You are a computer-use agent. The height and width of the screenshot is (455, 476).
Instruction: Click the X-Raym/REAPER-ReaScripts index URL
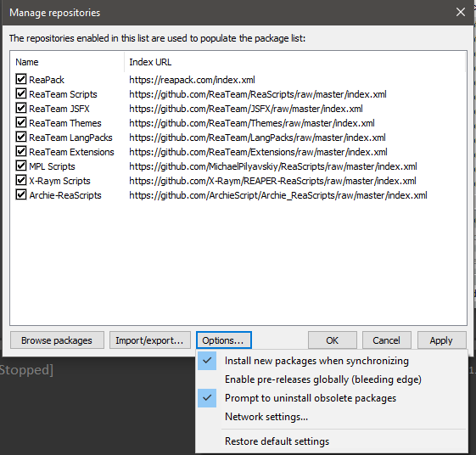[x=272, y=181]
